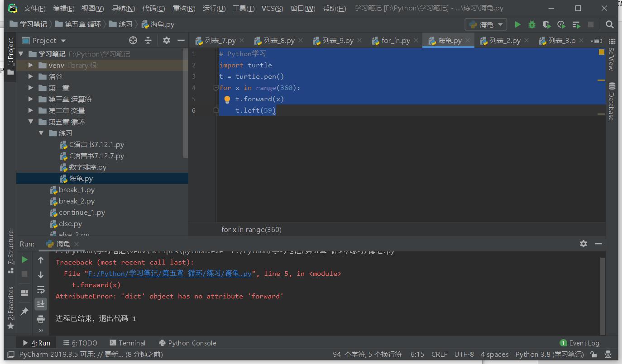The height and width of the screenshot is (364, 622).
Task: Switch to the 列表_7.py editor tab
Action: (x=220, y=41)
